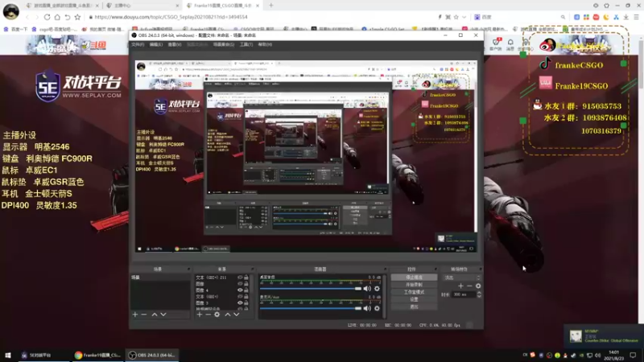Image resolution: width=644 pixels, height=362 pixels.
Task: Toggle lock on 图像 4 source
Action: point(246,290)
